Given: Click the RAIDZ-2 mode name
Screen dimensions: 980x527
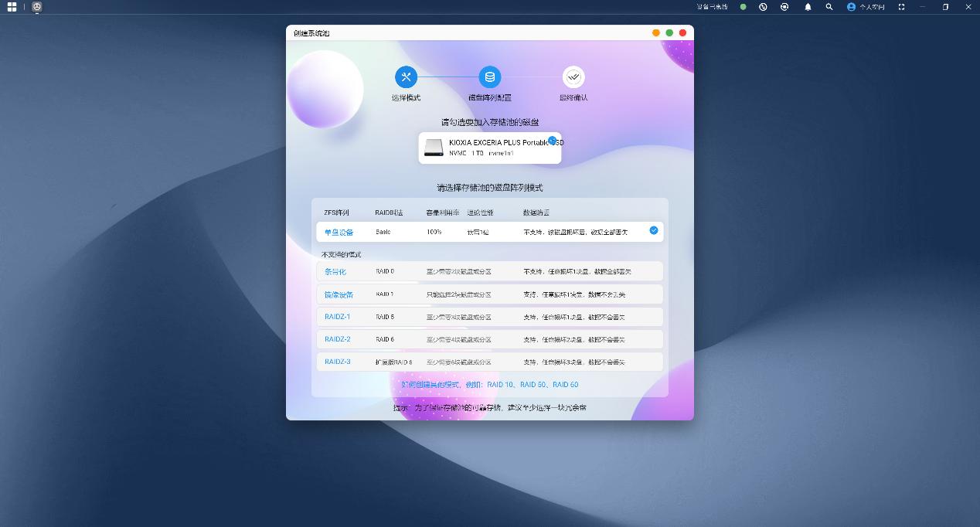Looking at the screenshot, I should coord(337,339).
